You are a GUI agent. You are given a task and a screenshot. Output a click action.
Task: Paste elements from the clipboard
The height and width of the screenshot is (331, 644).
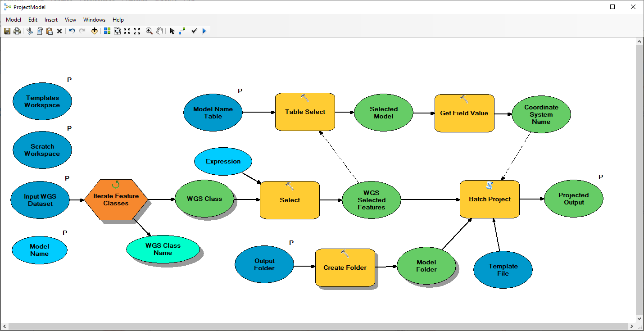(50, 31)
